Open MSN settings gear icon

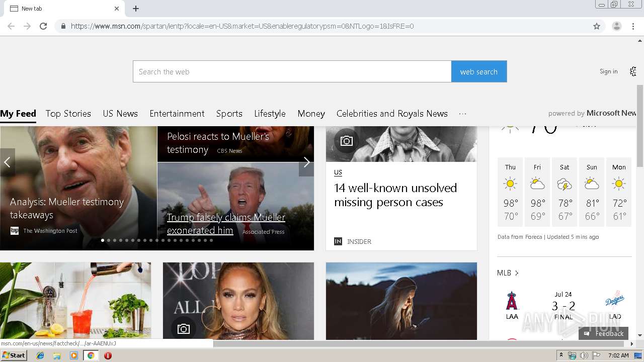tap(633, 71)
